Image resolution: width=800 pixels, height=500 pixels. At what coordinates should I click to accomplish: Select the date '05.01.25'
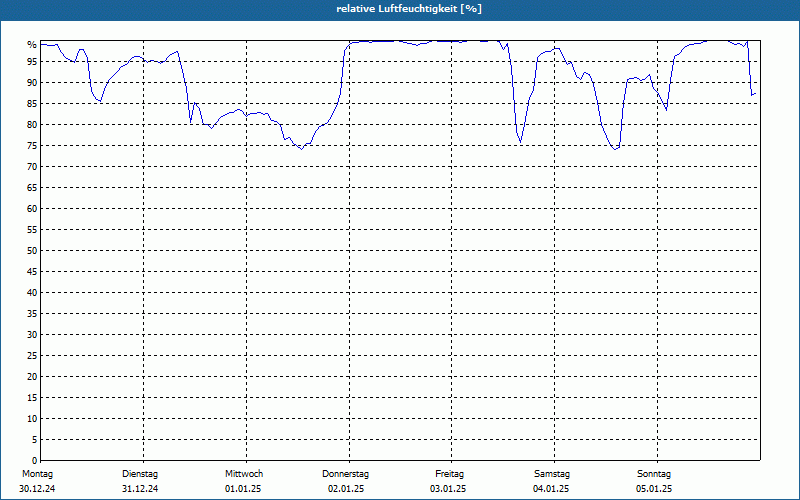click(x=654, y=489)
